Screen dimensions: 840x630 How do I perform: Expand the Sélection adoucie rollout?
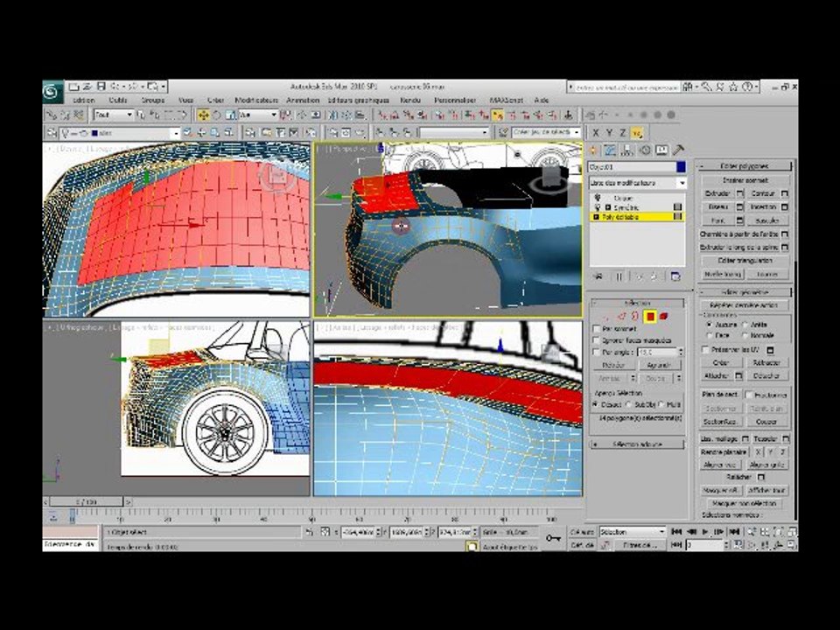pyautogui.click(x=637, y=444)
